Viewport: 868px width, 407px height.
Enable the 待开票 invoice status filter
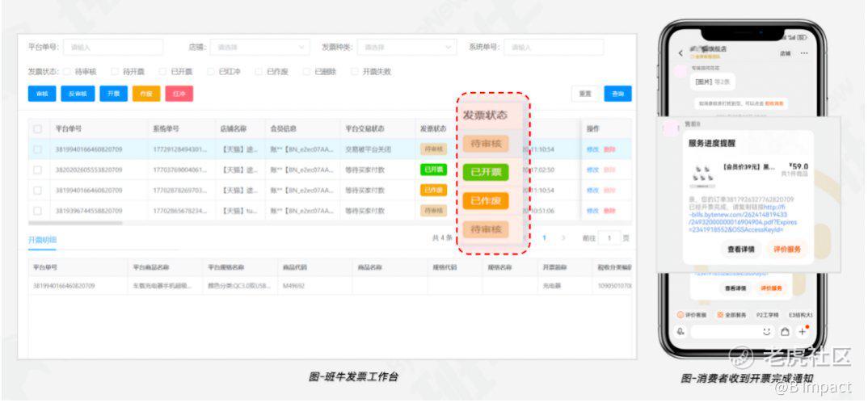(x=115, y=71)
